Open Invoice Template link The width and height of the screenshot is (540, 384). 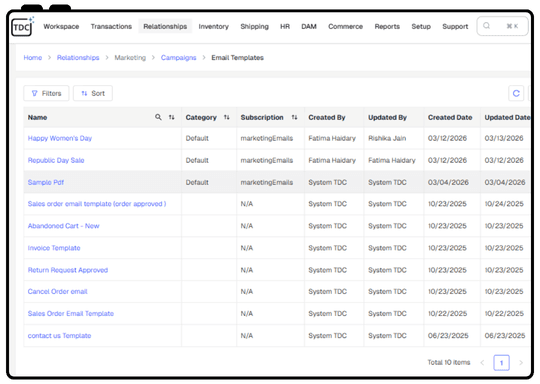click(54, 248)
